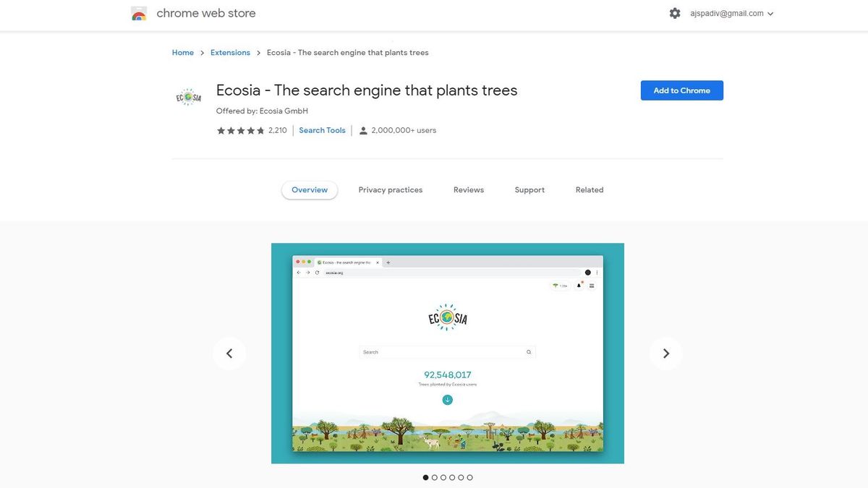The image size is (868, 488).
Task: Open the Privacy practices tab
Action: click(x=390, y=189)
